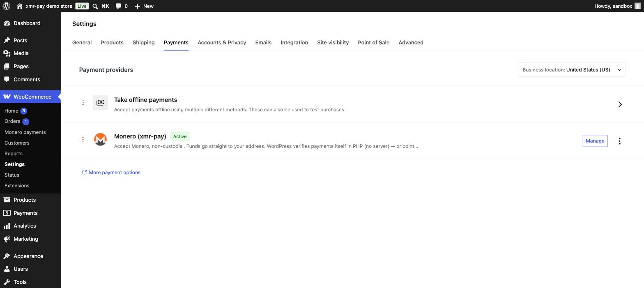Image resolution: width=644 pixels, height=288 pixels.
Task: Open the Integration settings tab
Action: click(294, 43)
